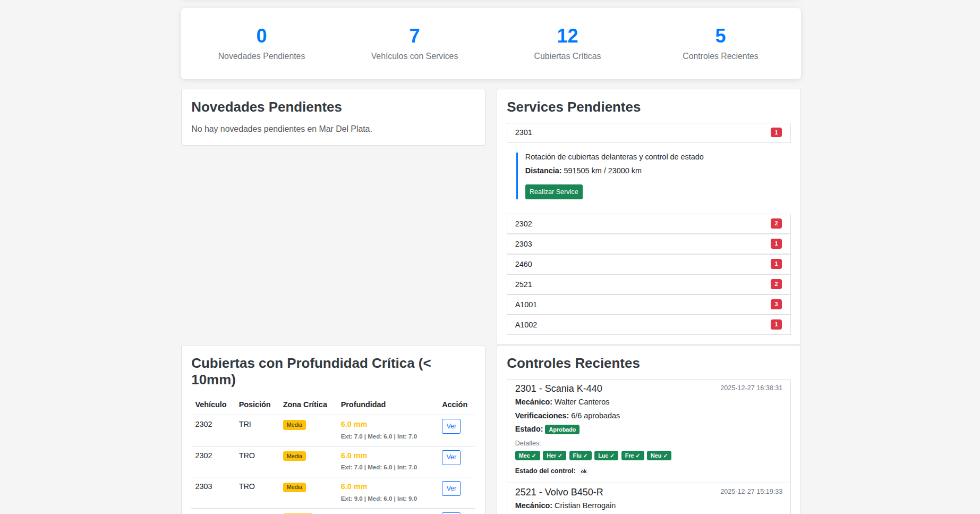Click the red count badge next to A1002

tap(776, 324)
